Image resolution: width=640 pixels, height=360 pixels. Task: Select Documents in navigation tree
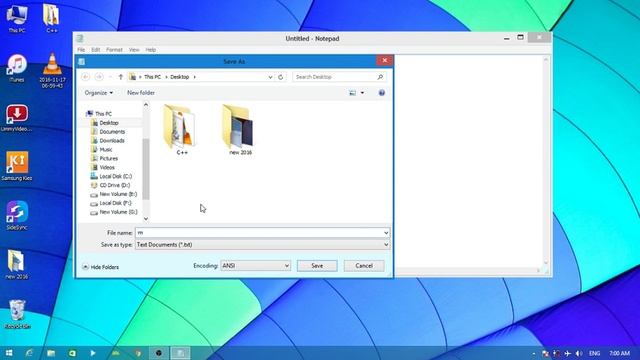pos(112,132)
